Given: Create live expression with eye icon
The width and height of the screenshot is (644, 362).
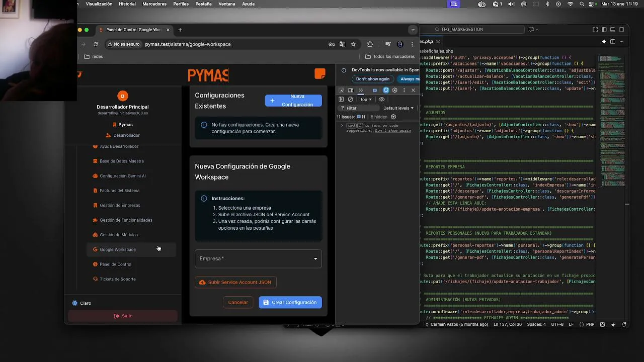Looking at the screenshot, I should click(381, 100).
